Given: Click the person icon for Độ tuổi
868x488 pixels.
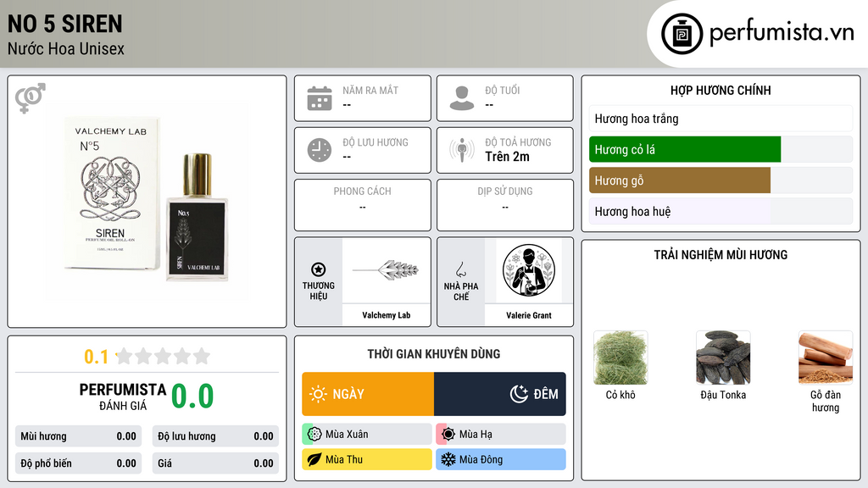Looking at the screenshot, I should point(462,98).
